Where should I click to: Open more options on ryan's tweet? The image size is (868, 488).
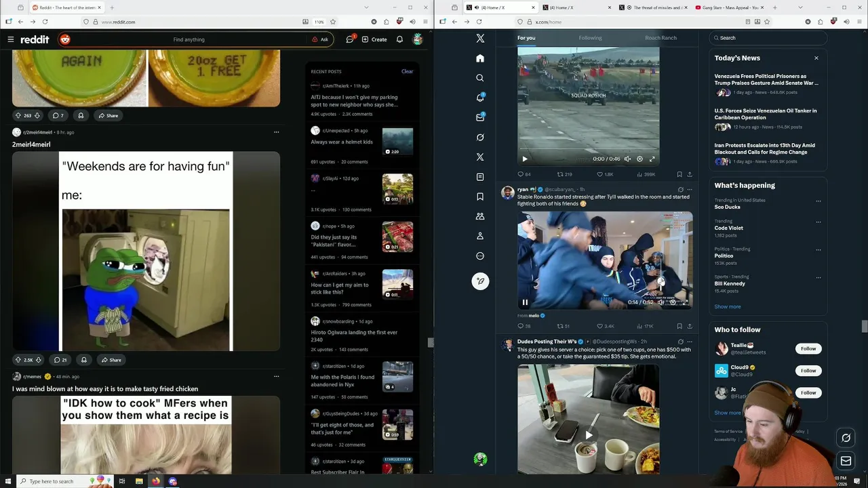pyautogui.click(x=690, y=190)
